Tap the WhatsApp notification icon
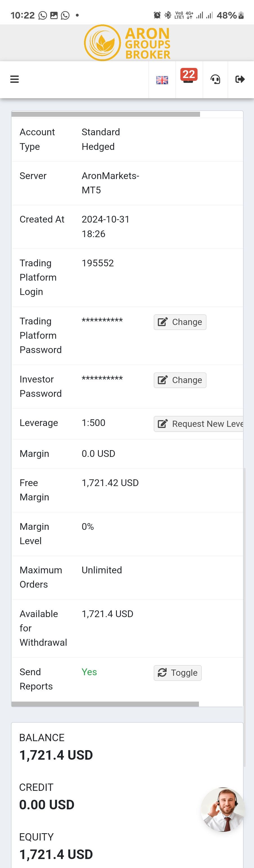 (x=43, y=15)
